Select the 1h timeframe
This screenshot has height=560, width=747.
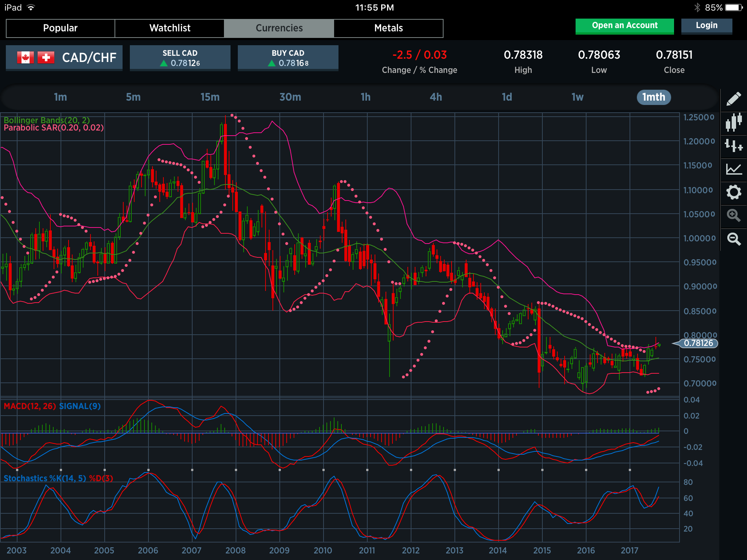point(365,97)
